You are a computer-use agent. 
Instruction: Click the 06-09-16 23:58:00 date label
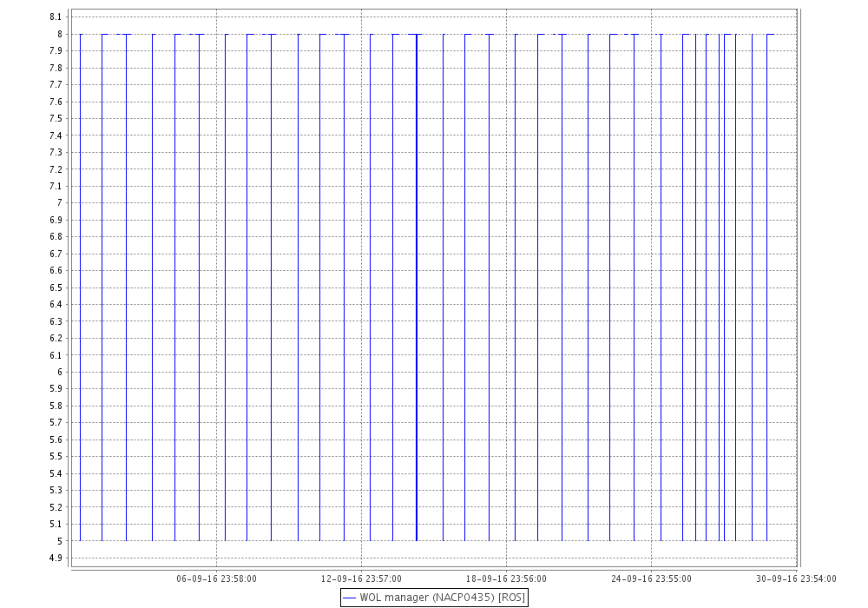coord(216,578)
